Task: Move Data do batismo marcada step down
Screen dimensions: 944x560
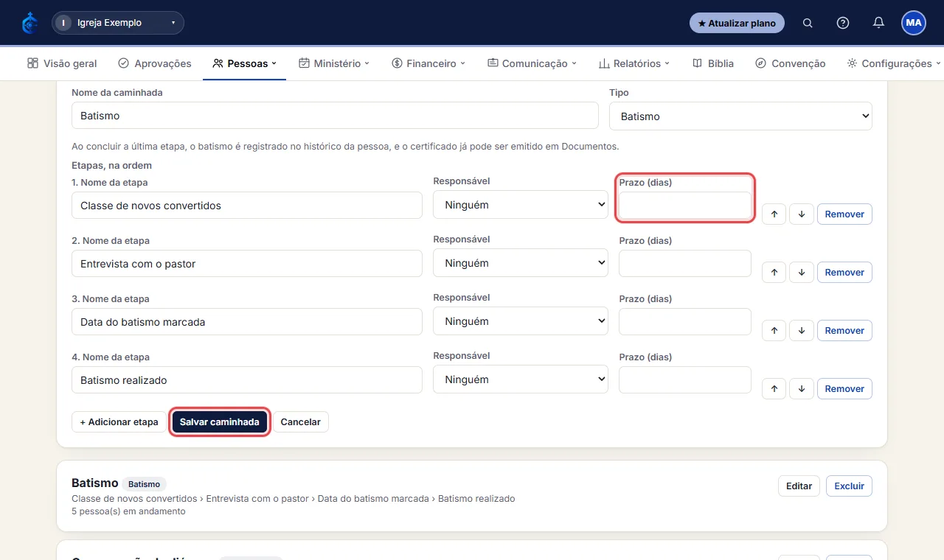Action: 802,331
